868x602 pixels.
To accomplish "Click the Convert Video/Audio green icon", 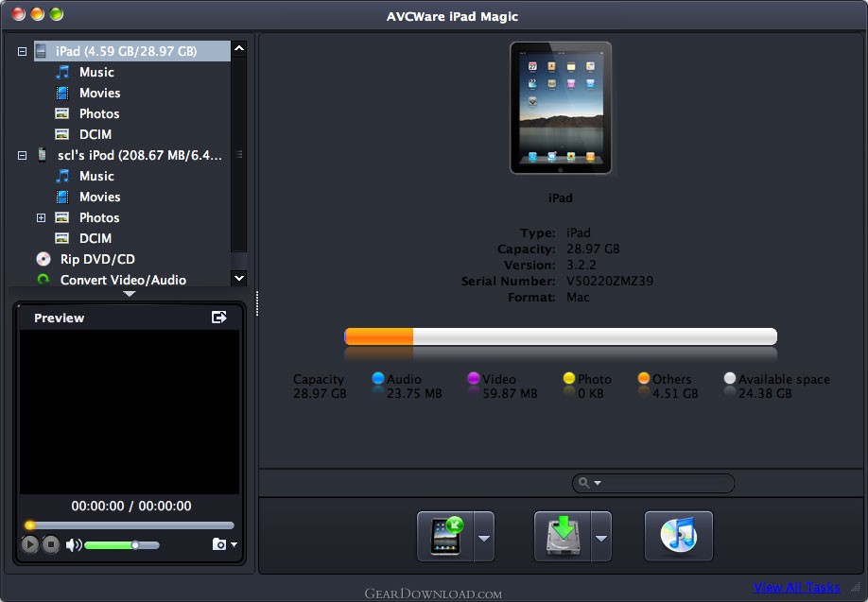I will click(x=43, y=280).
